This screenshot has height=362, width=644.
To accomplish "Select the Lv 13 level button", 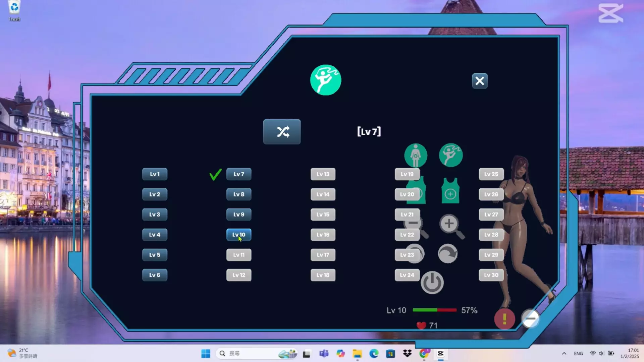I will [x=323, y=174].
